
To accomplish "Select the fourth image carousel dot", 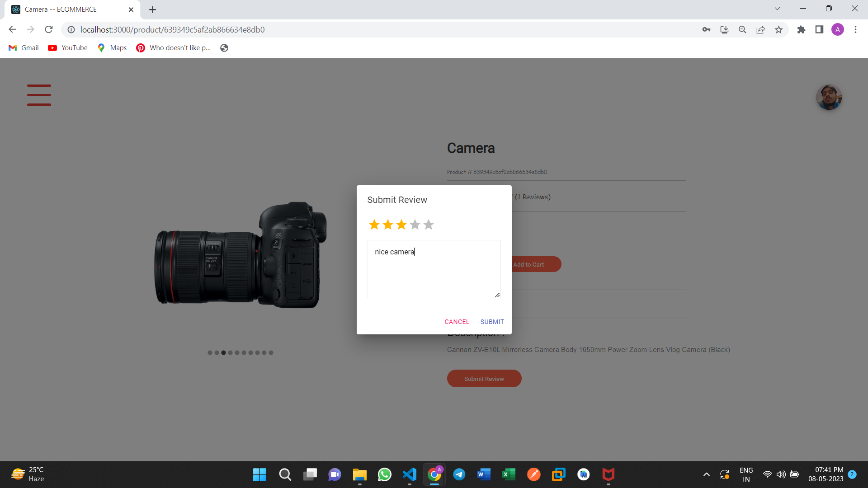I will point(230,353).
